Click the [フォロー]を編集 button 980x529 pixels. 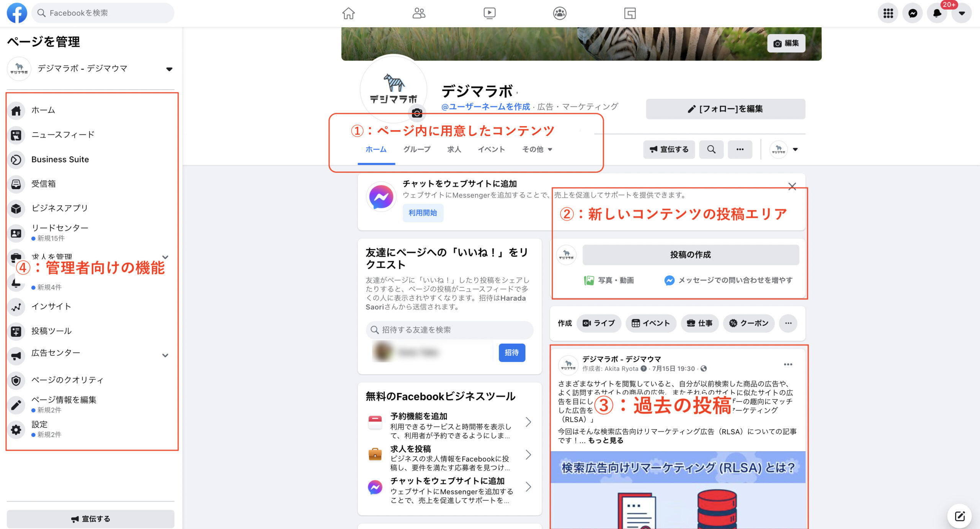(x=725, y=109)
